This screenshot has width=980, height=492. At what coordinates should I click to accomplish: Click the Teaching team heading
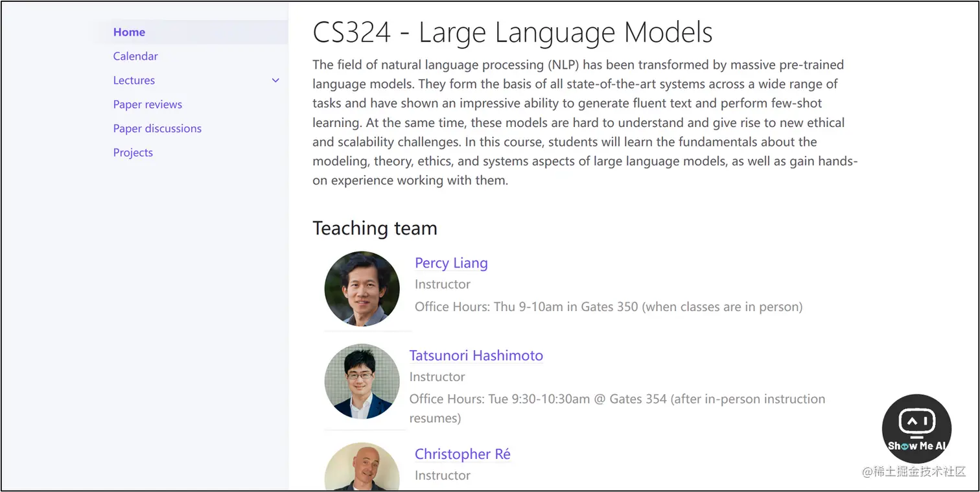375,228
